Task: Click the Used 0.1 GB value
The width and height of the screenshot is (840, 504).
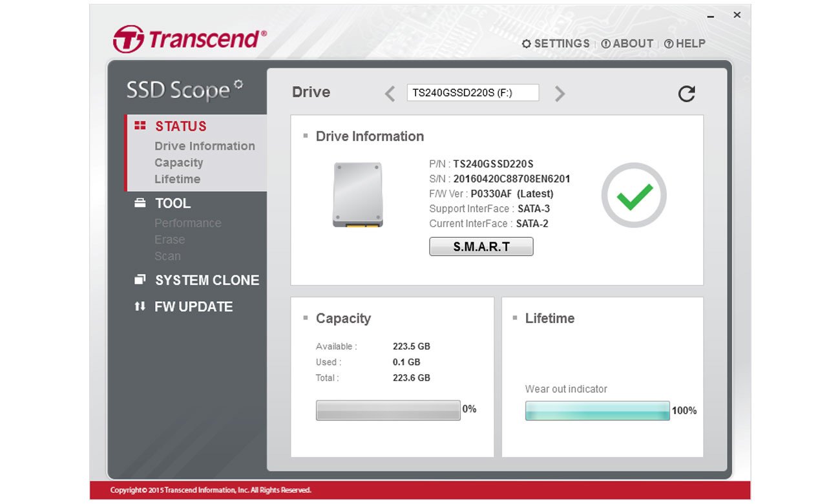Action: tap(406, 362)
